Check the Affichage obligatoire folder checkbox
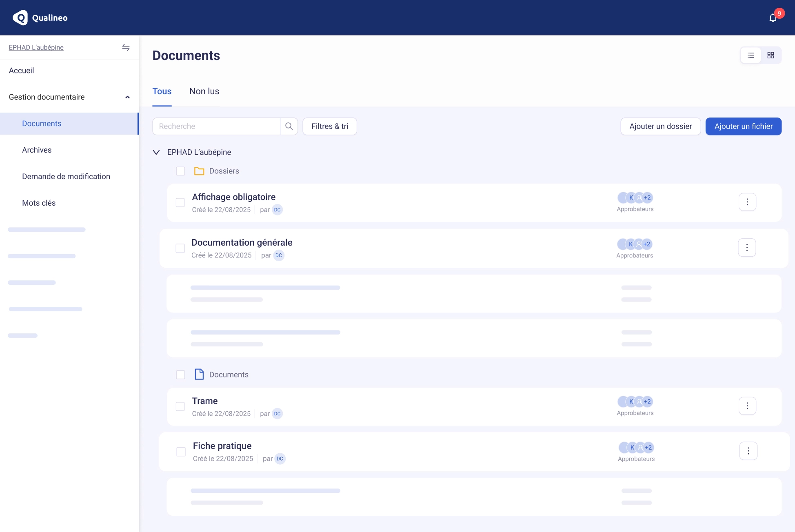Viewport: 795px width, 532px height. (180, 202)
